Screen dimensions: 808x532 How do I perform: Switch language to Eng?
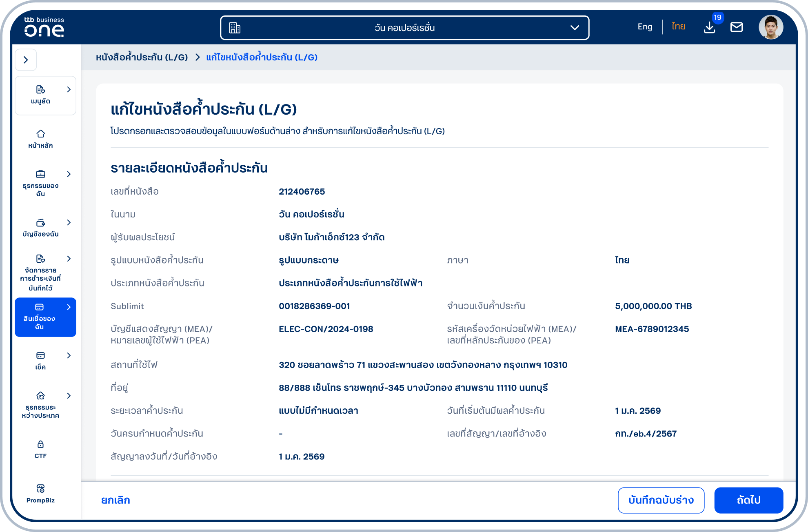click(645, 27)
